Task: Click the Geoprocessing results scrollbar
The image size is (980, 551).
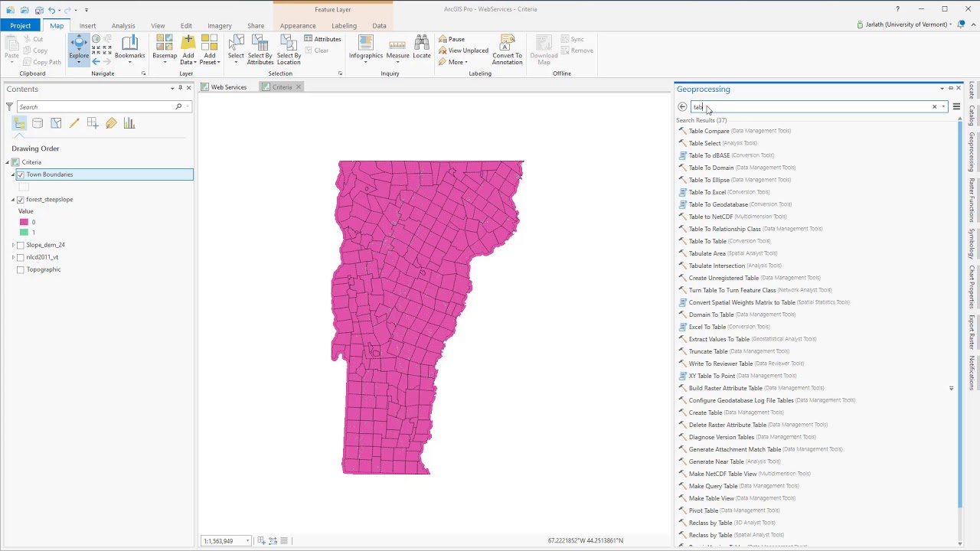Action: coord(960,315)
